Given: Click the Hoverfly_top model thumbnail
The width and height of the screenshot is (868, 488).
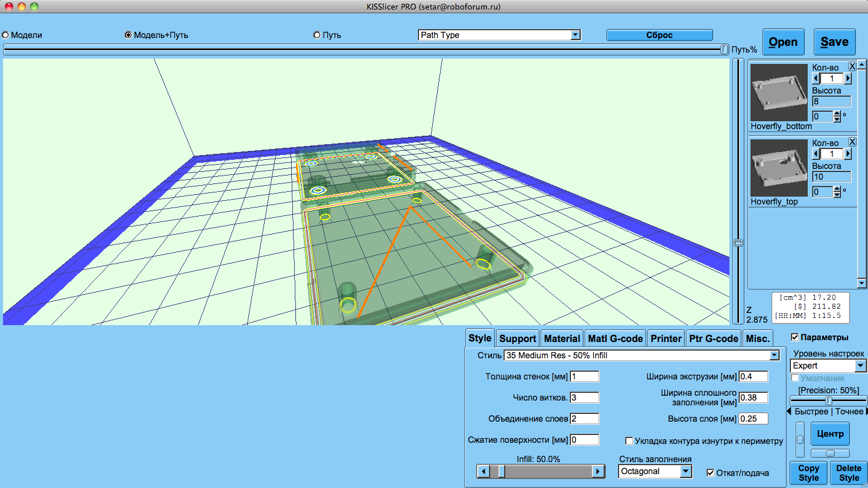Looking at the screenshot, I should 779,168.
